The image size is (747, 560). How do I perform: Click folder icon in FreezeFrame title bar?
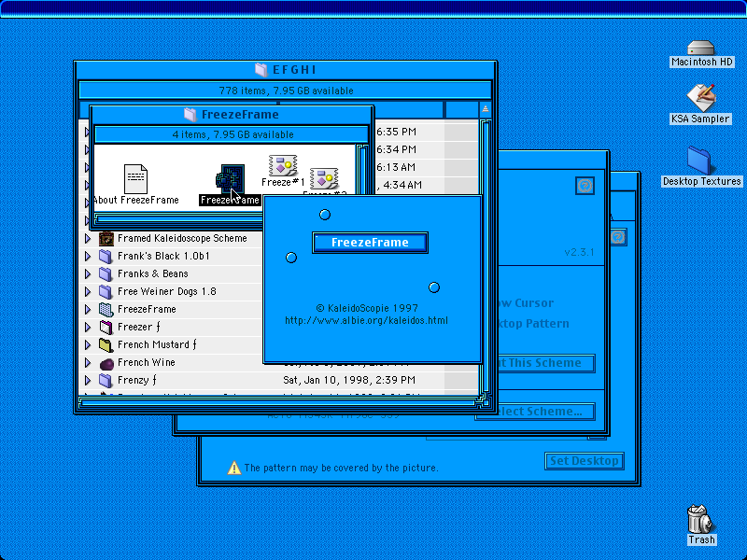(190, 114)
